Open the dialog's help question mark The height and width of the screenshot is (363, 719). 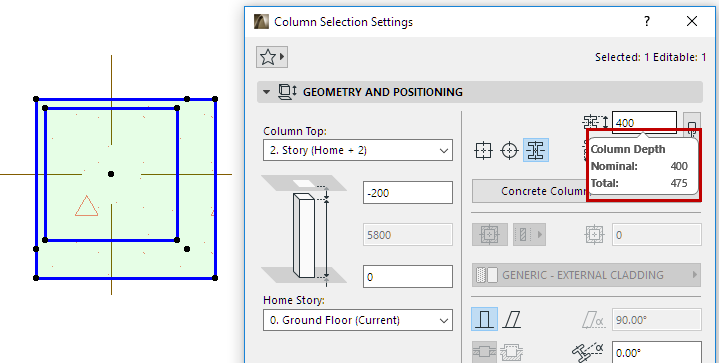click(647, 21)
